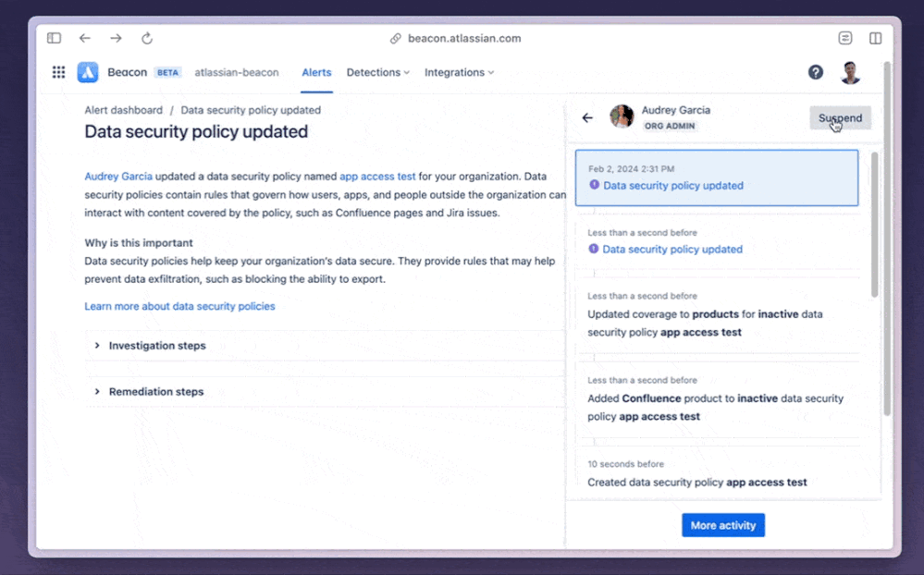
Task: Go forward with browser forward arrow
Action: click(x=117, y=38)
